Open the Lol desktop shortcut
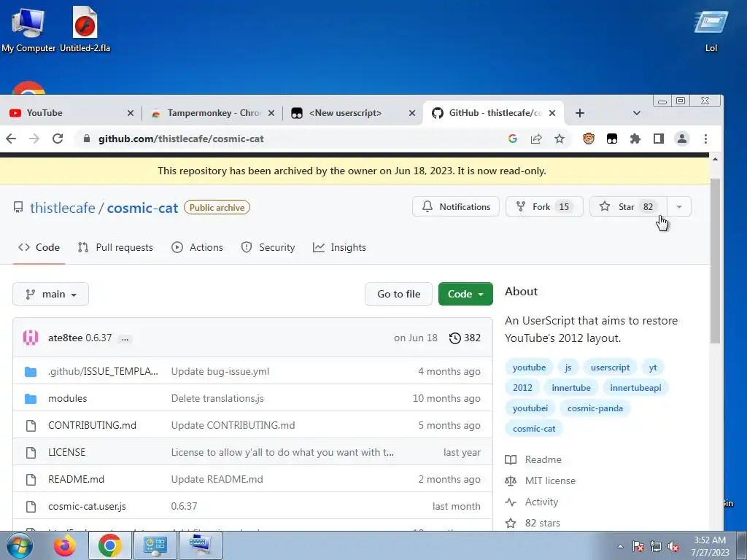Screen dimensions: 747x560 [x=711, y=31]
